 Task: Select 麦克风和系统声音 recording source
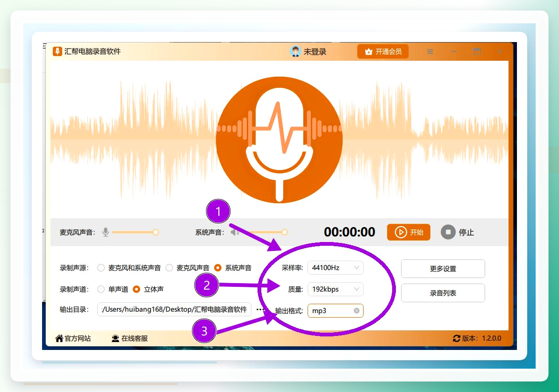[x=129, y=268]
